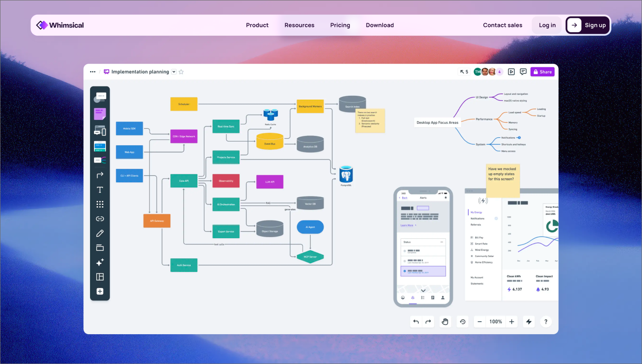Open the dropdown arrow next to Implementation planning
The width and height of the screenshot is (642, 364).
click(174, 72)
